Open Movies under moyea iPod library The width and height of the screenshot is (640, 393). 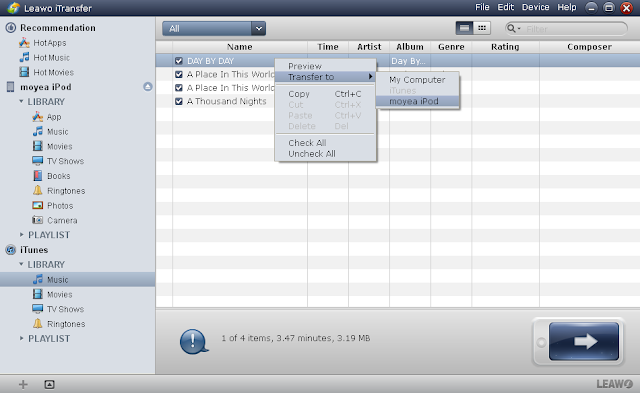point(59,147)
